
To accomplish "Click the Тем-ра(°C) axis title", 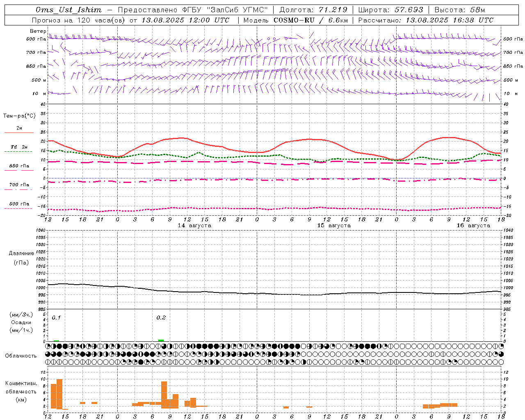I will coord(19,116).
